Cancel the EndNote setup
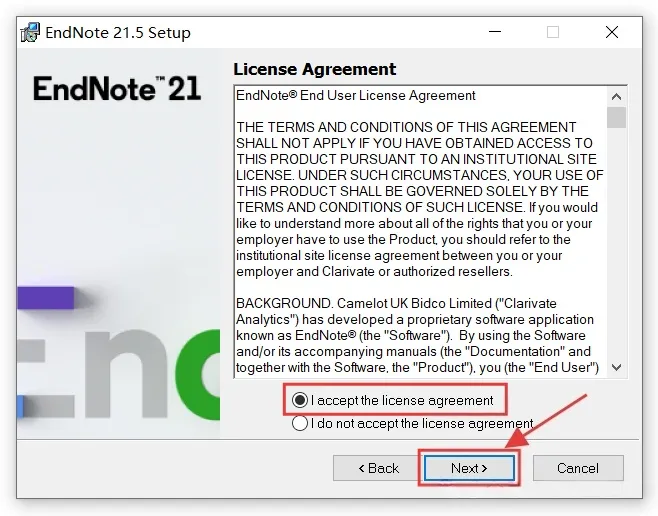 (x=578, y=468)
